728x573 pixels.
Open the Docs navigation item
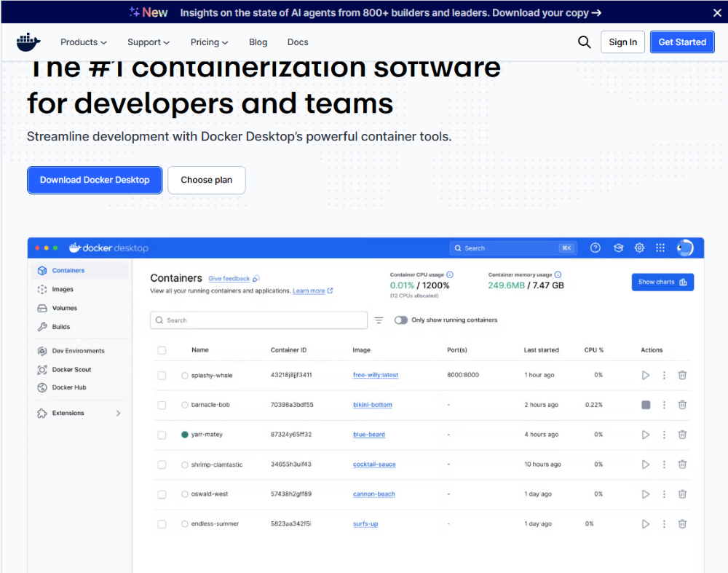coord(298,42)
